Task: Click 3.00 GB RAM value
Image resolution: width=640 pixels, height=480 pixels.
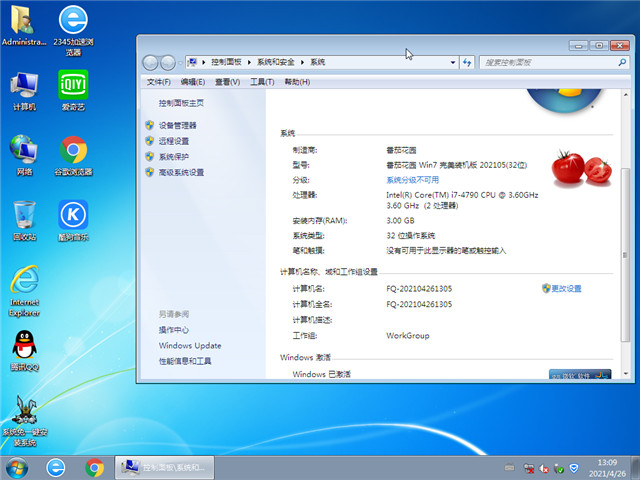Action: (x=400, y=220)
